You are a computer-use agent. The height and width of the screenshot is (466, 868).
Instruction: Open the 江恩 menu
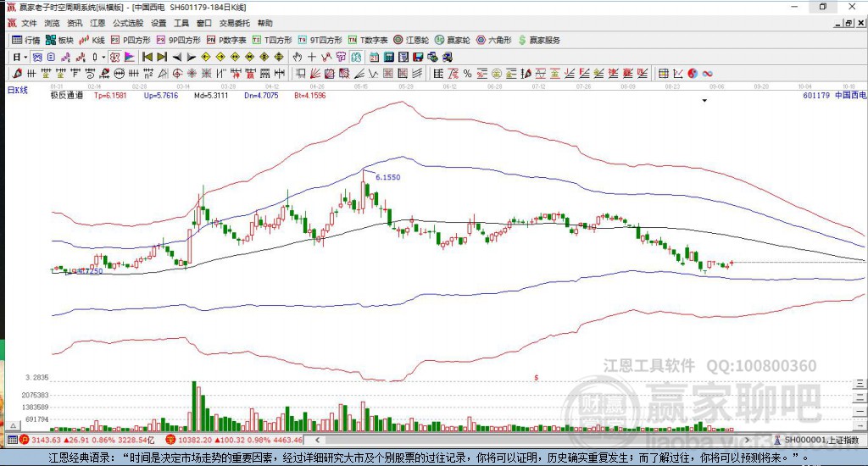97,23
